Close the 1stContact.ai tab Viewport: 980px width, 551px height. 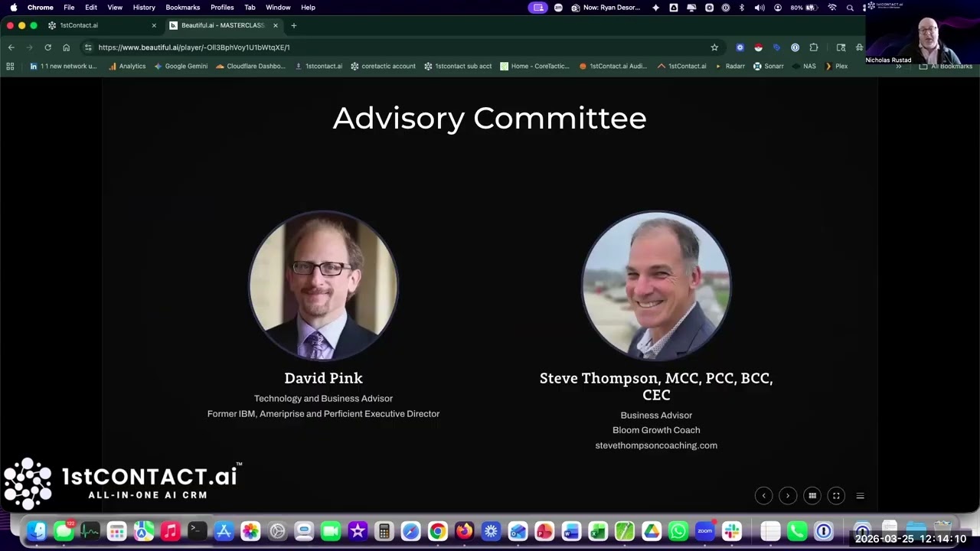pyautogui.click(x=154, y=25)
